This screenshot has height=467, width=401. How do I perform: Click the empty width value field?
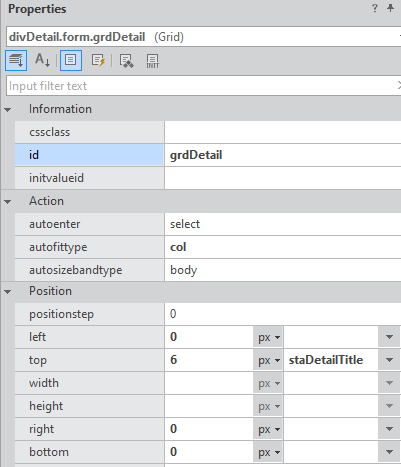tap(209, 383)
